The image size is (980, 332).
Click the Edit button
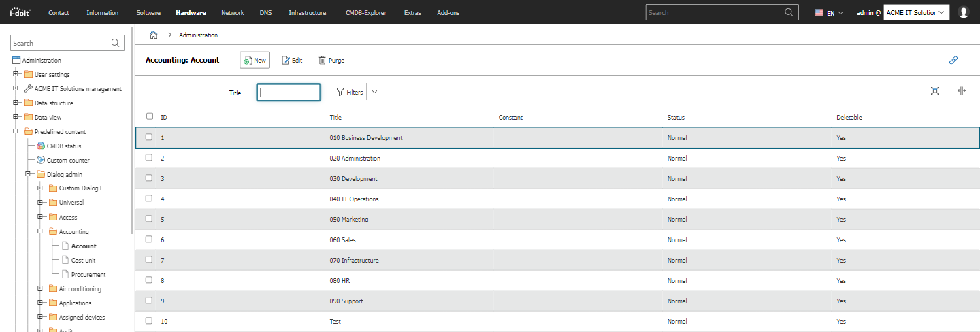[292, 60]
